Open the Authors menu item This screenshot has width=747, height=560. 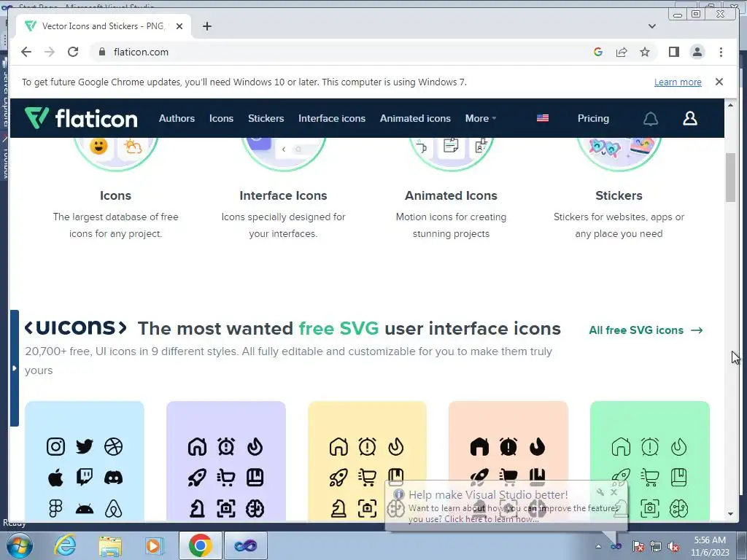177,118
